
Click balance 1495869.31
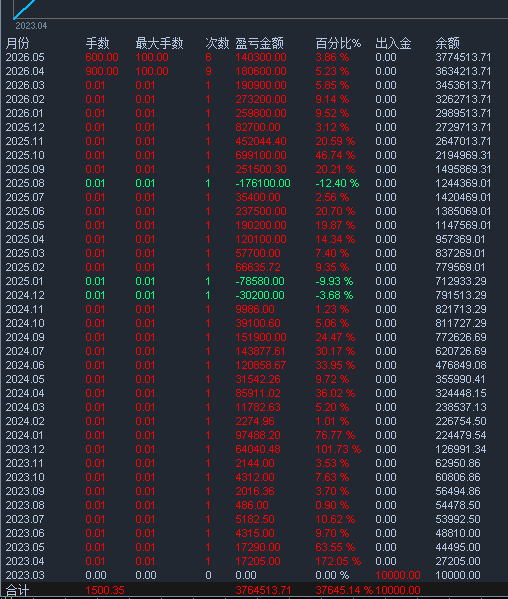point(463,169)
